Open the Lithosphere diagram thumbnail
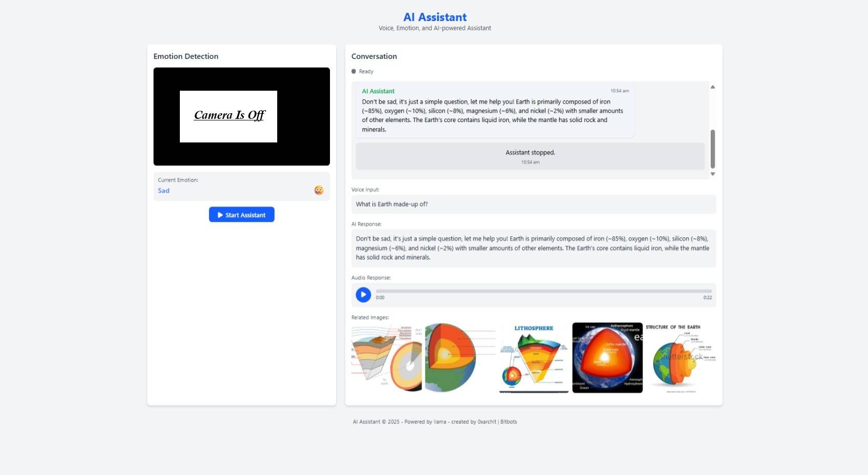The image size is (868, 475). click(x=533, y=357)
